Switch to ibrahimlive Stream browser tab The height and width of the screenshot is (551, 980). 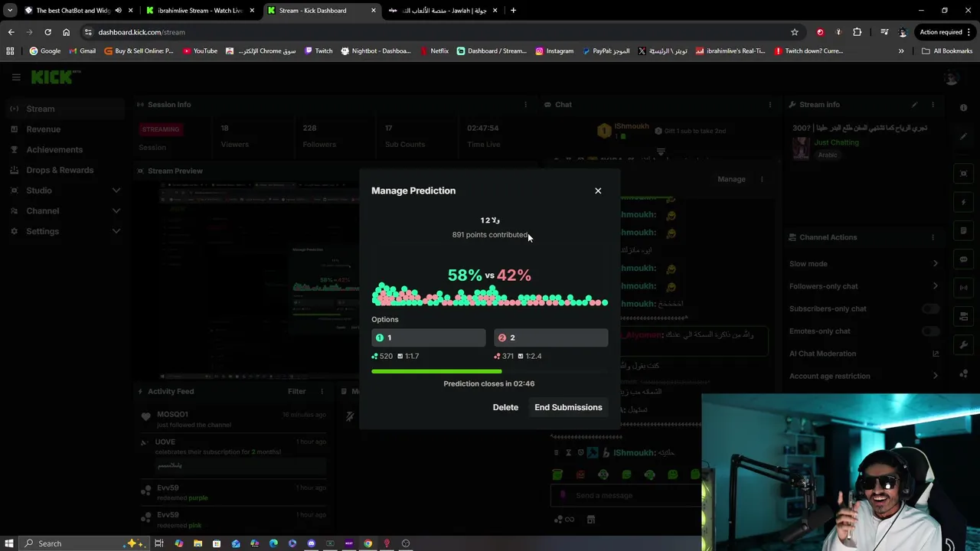[x=200, y=11]
